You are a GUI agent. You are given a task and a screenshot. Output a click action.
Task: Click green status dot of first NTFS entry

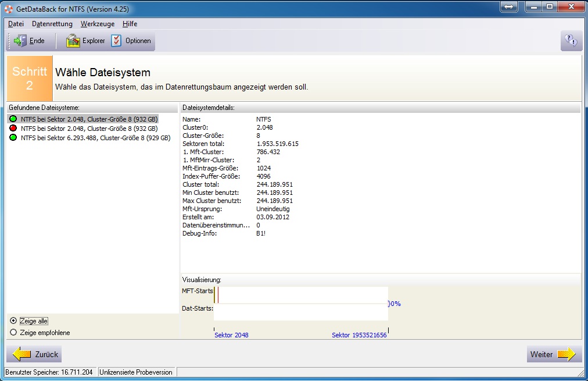click(13, 119)
